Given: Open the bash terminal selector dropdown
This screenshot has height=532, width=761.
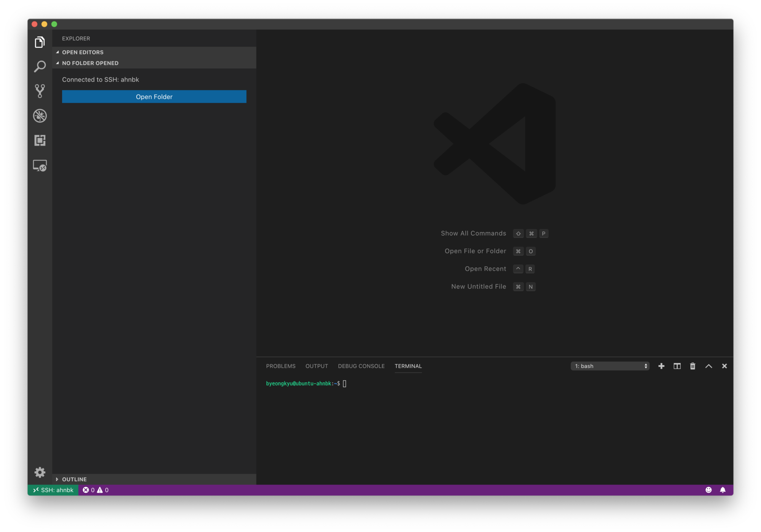Looking at the screenshot, I should 610,366.
